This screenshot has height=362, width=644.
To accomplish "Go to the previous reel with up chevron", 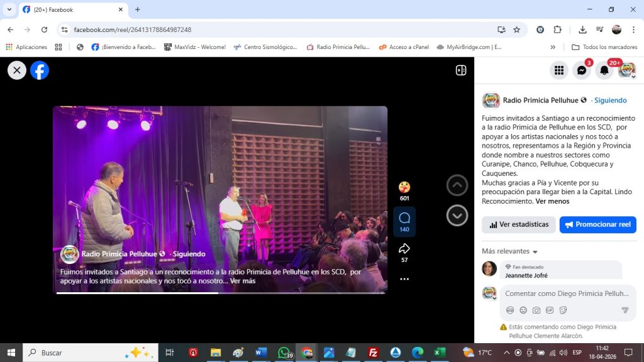I will point(457,185).
